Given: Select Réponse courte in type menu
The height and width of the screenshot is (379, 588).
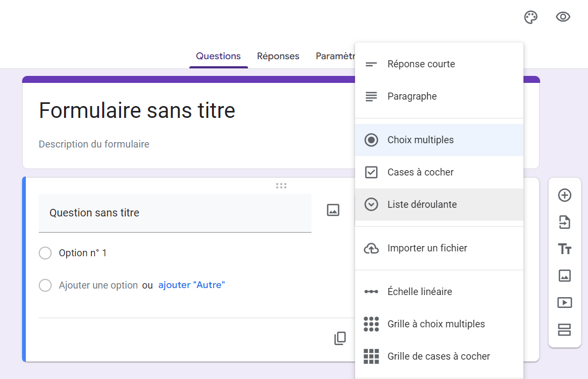Looking at the screenshot, I should click(421, 64).
